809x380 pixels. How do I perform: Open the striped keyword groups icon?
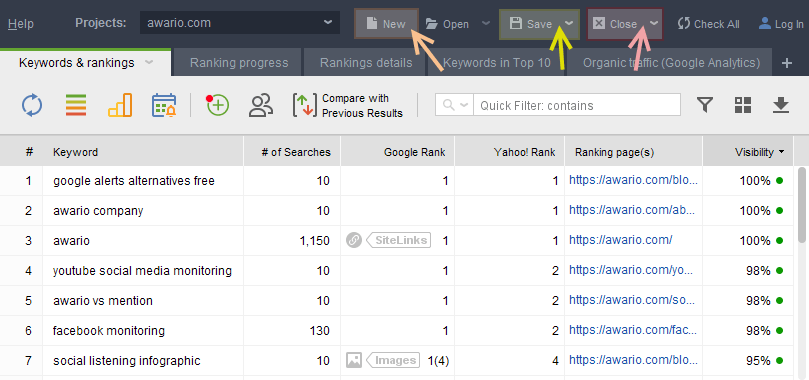[76, 105]
